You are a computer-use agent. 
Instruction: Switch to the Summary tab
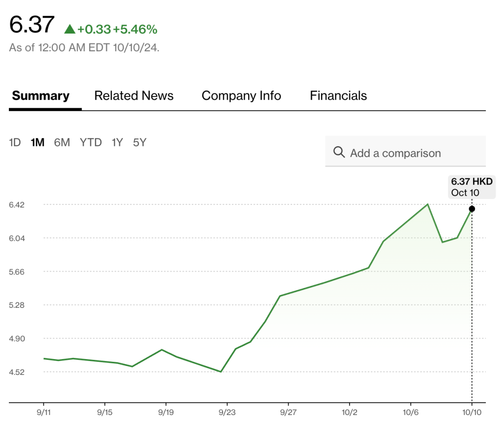41,96
